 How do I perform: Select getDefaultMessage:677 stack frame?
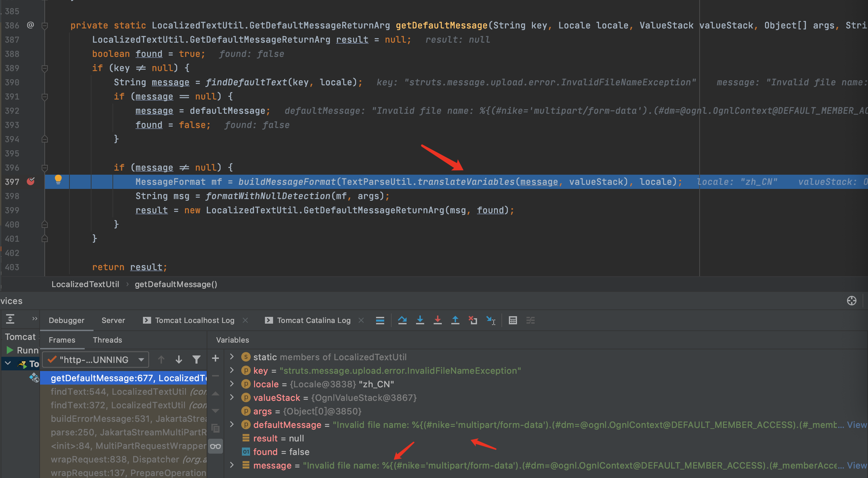(x=124, y=378)
